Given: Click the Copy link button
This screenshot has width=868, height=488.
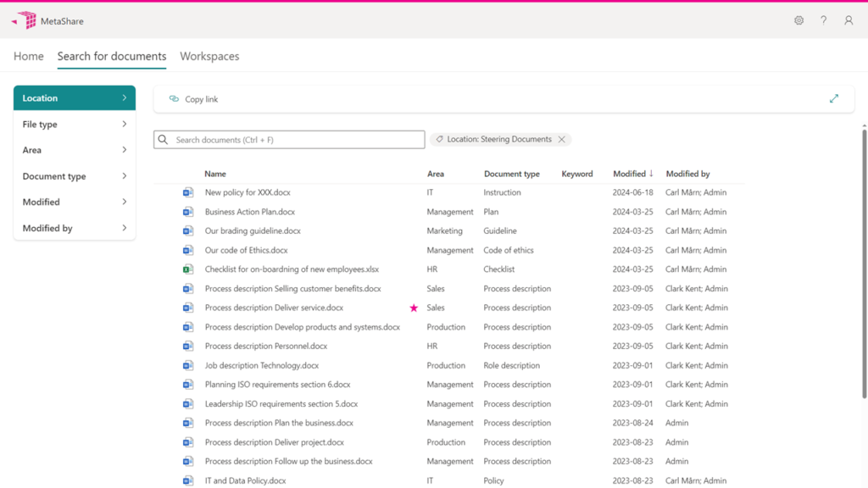Looking at the screenshot, I should [194, 99].
